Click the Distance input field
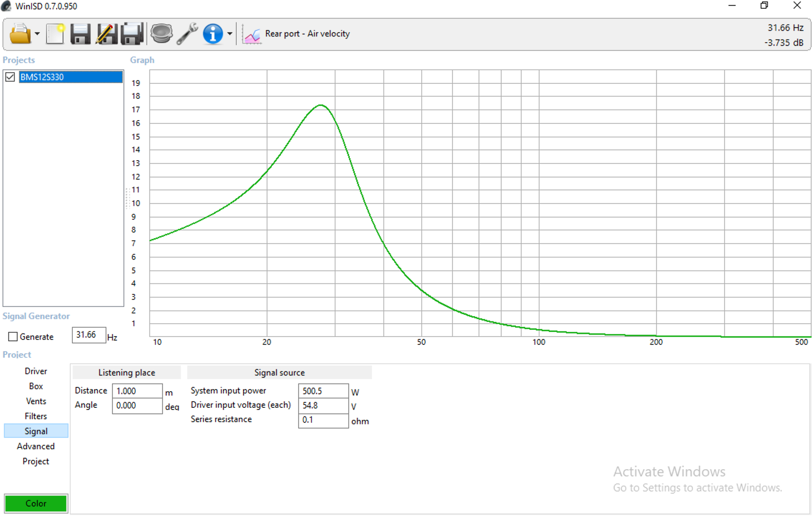Image resolution: width=812 pixels, height=516 pixels. (x=137, y=391)
